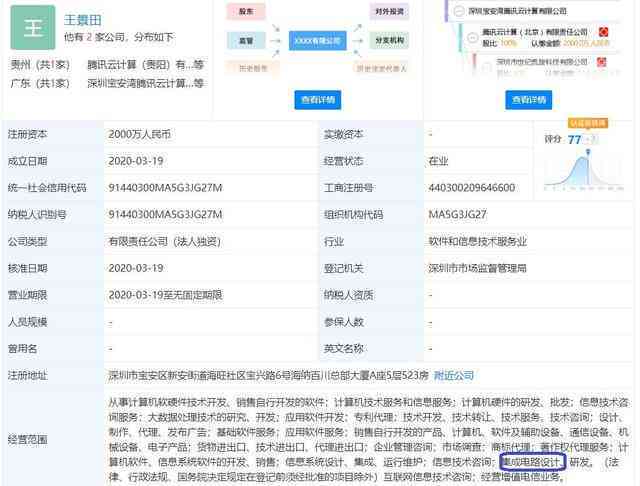Click the 高管 node in relation chart
This screenshot has height=486, width=640.
pyautogui.click(x=246, y=40)
